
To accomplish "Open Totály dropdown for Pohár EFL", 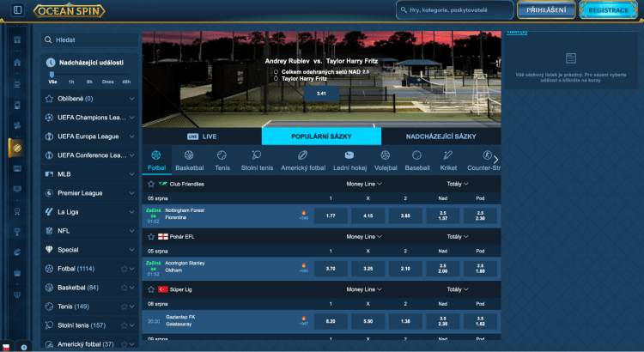I will (457, 237).
